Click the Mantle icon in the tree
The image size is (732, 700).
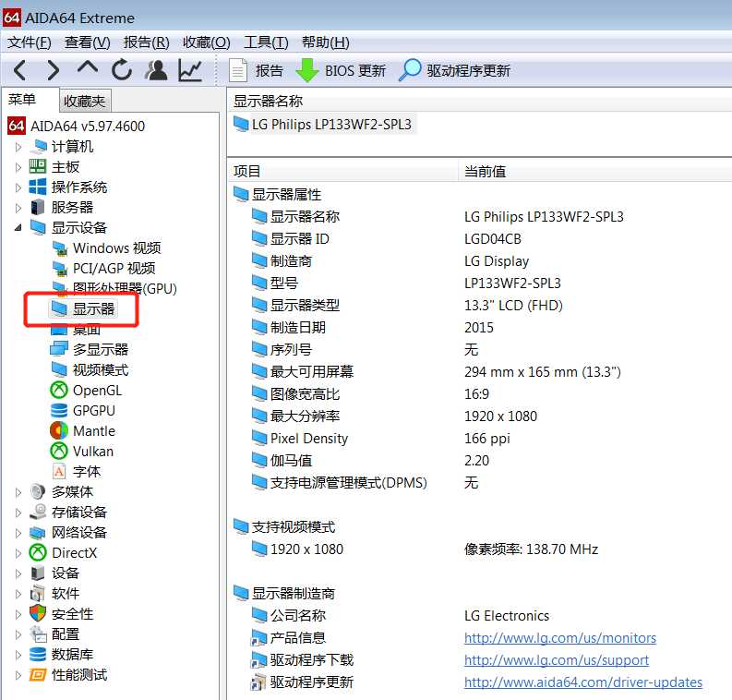coord(59,431)
